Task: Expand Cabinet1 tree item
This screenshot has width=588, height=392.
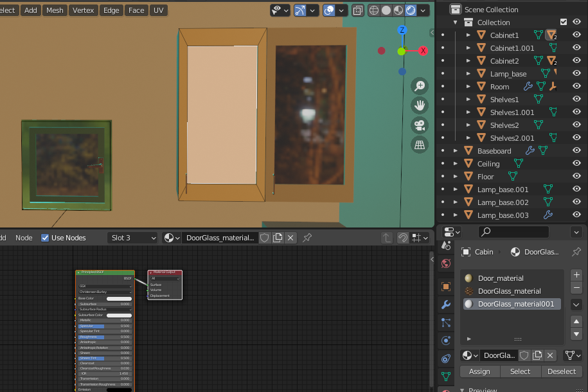Action: coord(468,35)
